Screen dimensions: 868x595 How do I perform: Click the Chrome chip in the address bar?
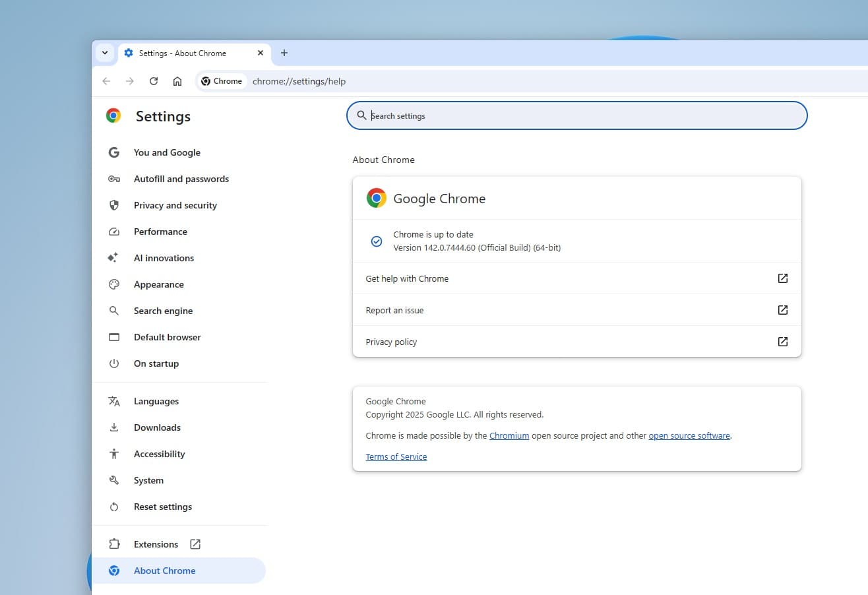[222, 81]
